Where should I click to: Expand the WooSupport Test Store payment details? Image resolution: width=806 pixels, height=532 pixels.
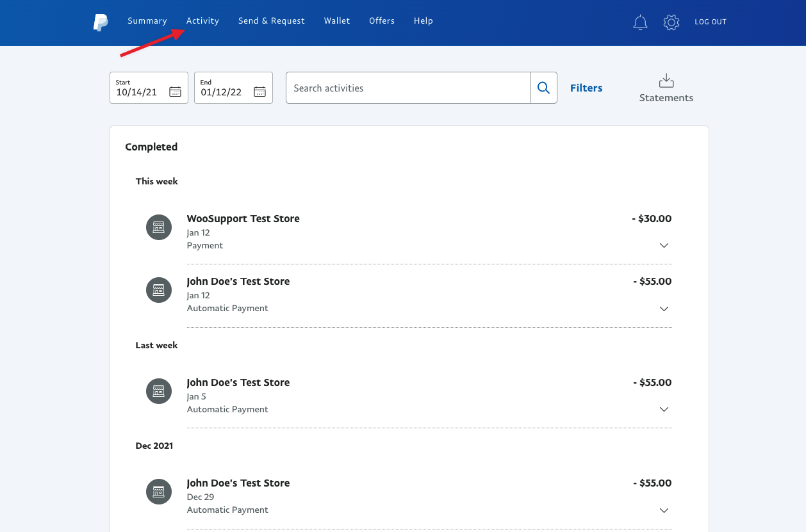tap(664, 245)
